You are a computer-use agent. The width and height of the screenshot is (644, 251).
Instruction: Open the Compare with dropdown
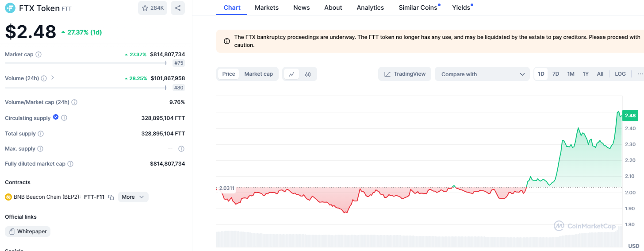482,74
